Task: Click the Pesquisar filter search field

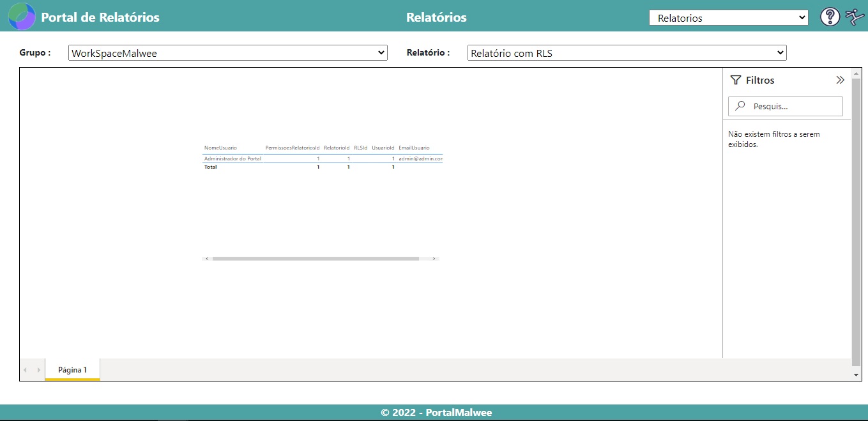Action: (x=793, y=106)
